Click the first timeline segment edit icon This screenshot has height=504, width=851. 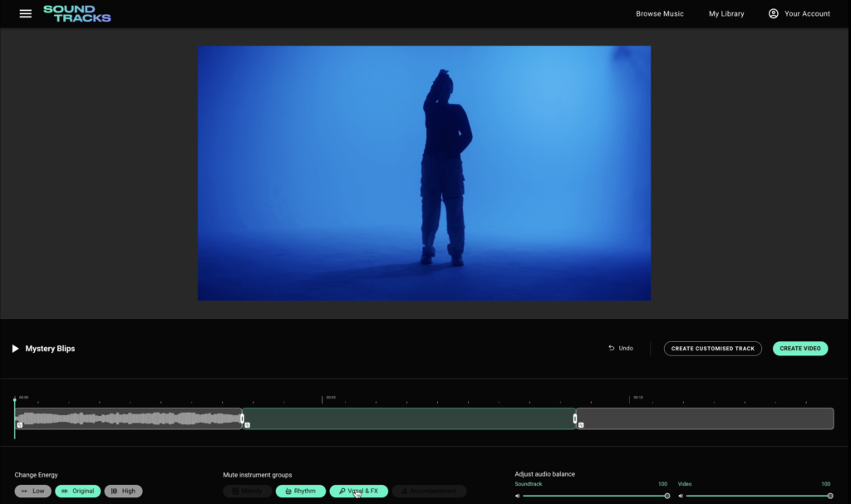[x=20, y=425]
